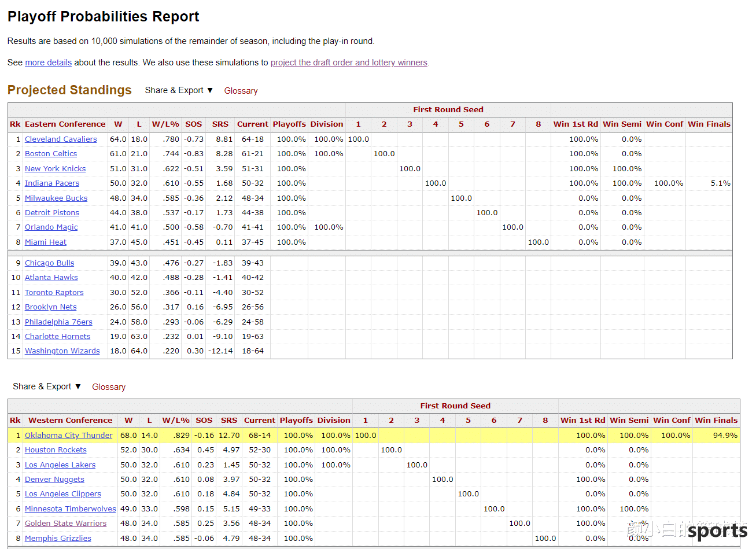
Task: Open Los Angeles Lakers link
Action: 60,465
